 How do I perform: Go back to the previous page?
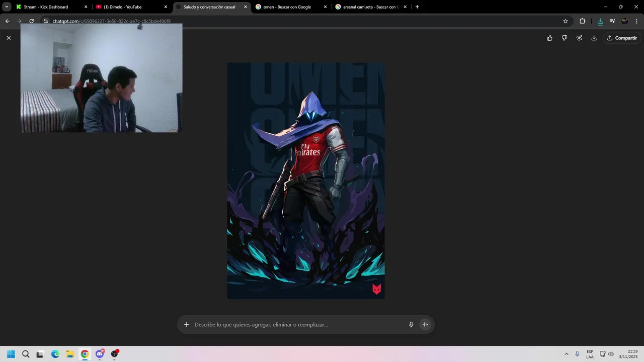coord(7,21)
